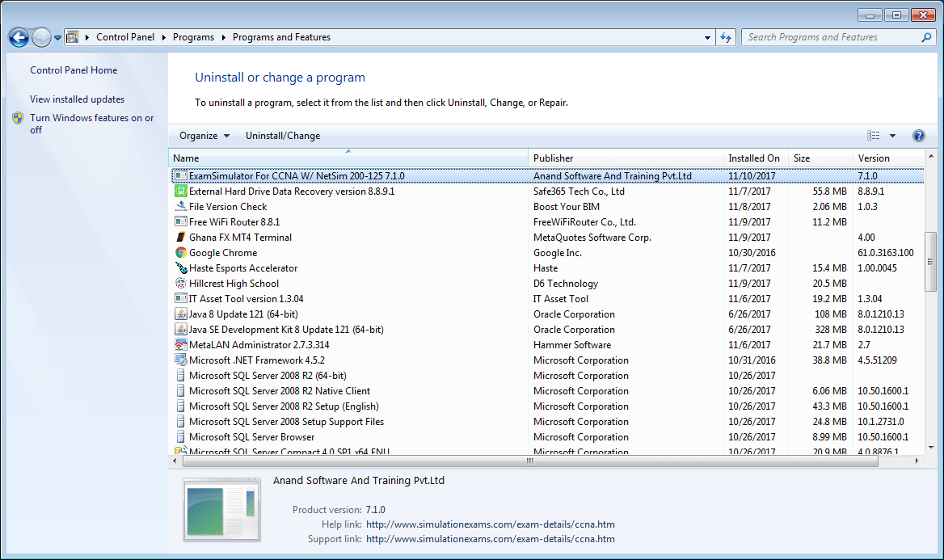The height and width of the screenshot is (560, 944).
Task: Open Help with the question mark icon
Action: 918,135
